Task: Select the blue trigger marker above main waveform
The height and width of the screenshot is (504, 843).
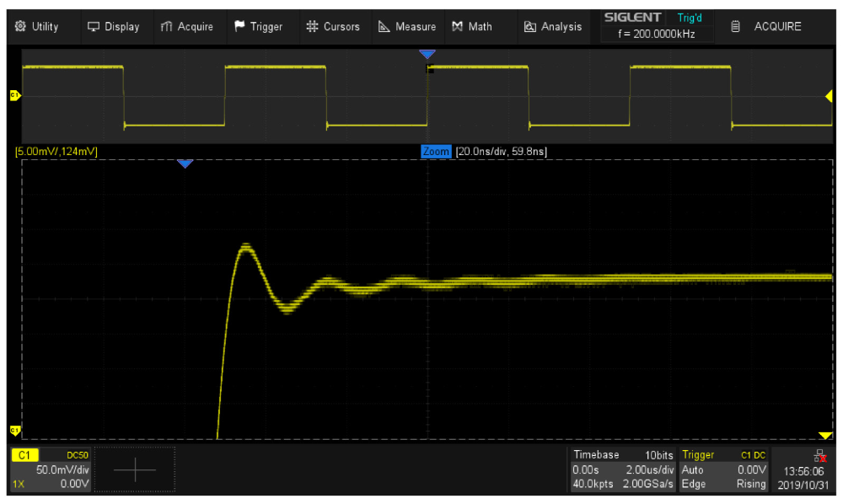Action: tap(427, 55)
